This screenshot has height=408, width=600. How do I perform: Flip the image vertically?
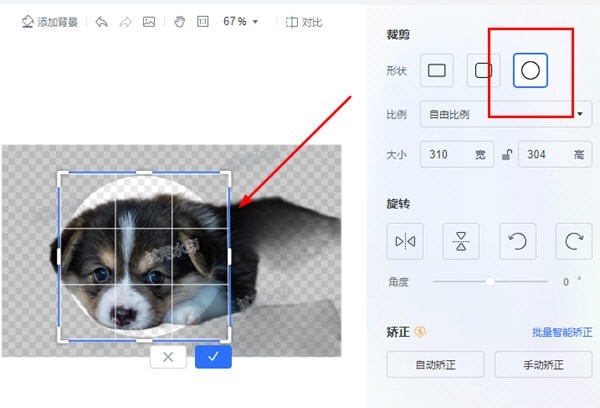click(461, 242)
